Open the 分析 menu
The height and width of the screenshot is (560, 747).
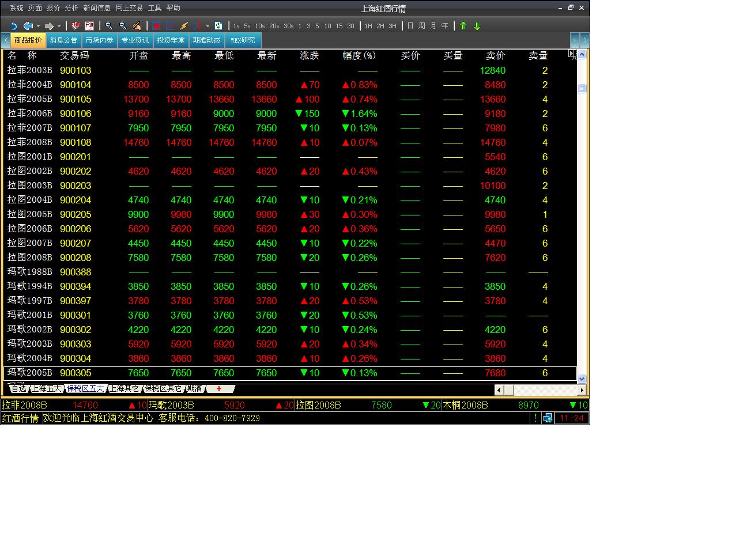tap(72, 8)
